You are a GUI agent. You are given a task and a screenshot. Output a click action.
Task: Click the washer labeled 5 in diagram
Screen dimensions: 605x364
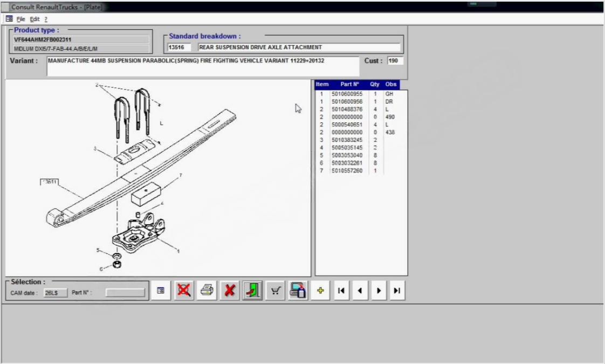coord(116,256)
